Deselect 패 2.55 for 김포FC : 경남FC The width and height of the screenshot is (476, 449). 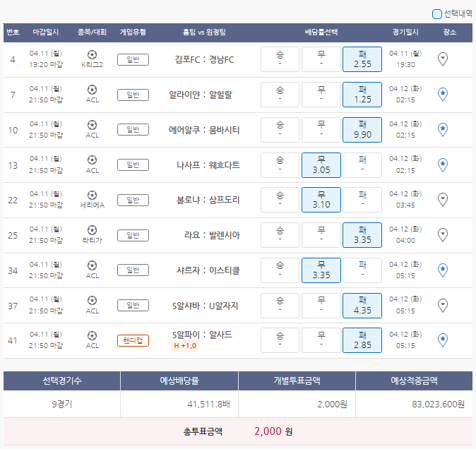click(362, 59)
